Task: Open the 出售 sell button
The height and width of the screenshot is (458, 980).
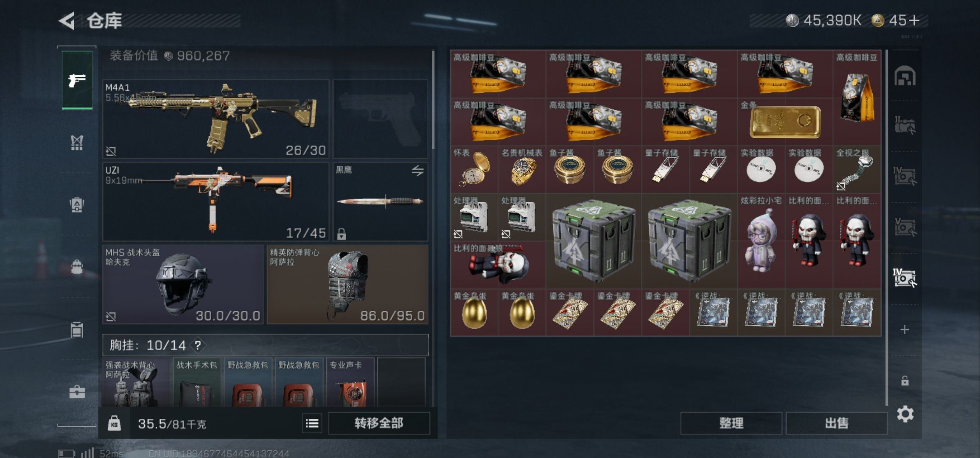Action: (x=836, y=423)
